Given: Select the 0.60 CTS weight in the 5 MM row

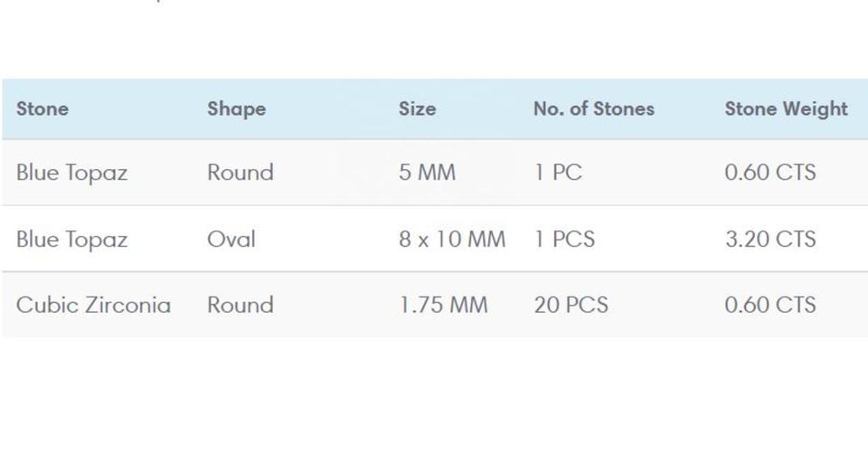Looking at the screenshot, I should tap(769, 173).
